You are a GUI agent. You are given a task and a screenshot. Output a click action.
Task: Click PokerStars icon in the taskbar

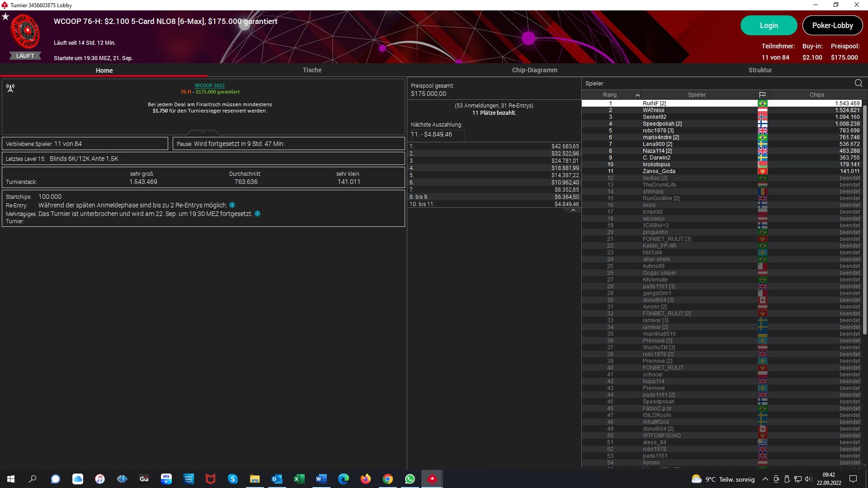tap(432, 479)
